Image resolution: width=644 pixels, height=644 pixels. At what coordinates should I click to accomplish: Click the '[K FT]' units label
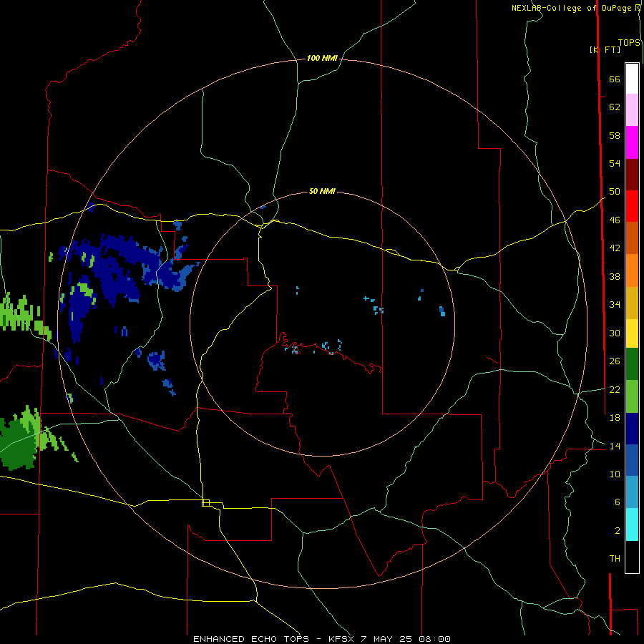click(605, 49)
